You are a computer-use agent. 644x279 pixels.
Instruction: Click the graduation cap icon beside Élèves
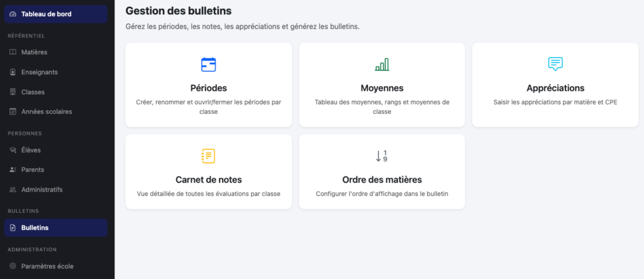[13, 150]
